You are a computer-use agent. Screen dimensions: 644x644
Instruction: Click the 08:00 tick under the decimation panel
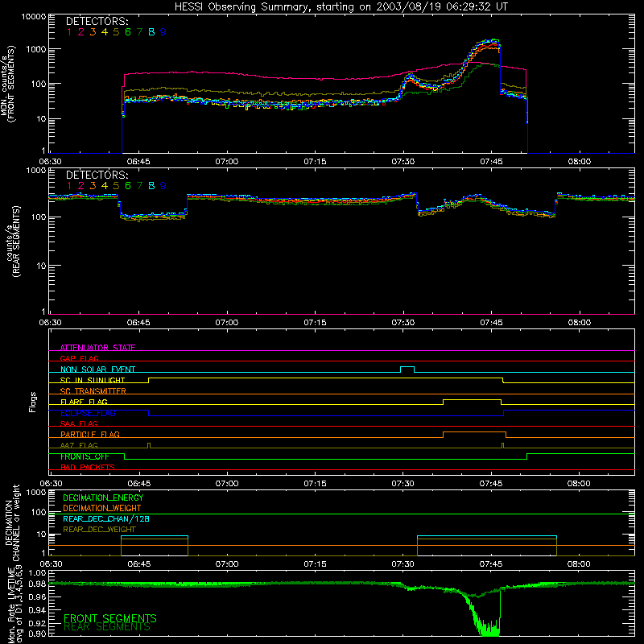coord(579,564)
